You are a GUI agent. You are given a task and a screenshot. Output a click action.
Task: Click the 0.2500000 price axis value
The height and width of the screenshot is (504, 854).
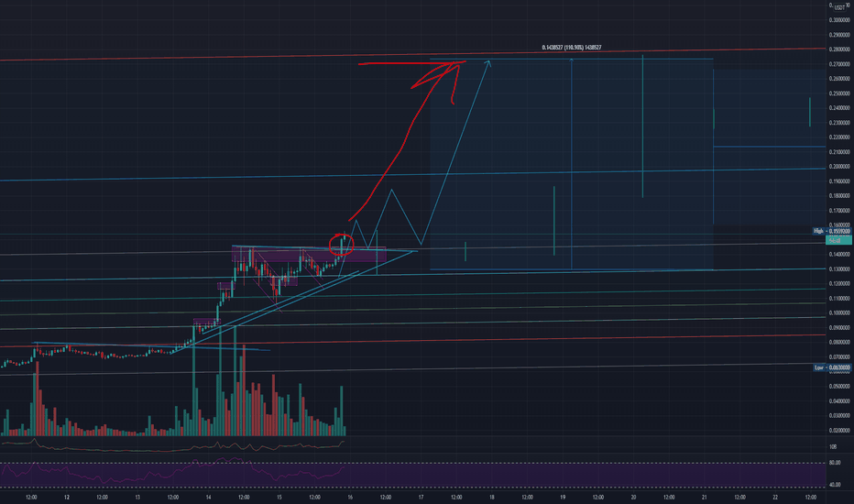pyautogui.click(x=839, y=93)
